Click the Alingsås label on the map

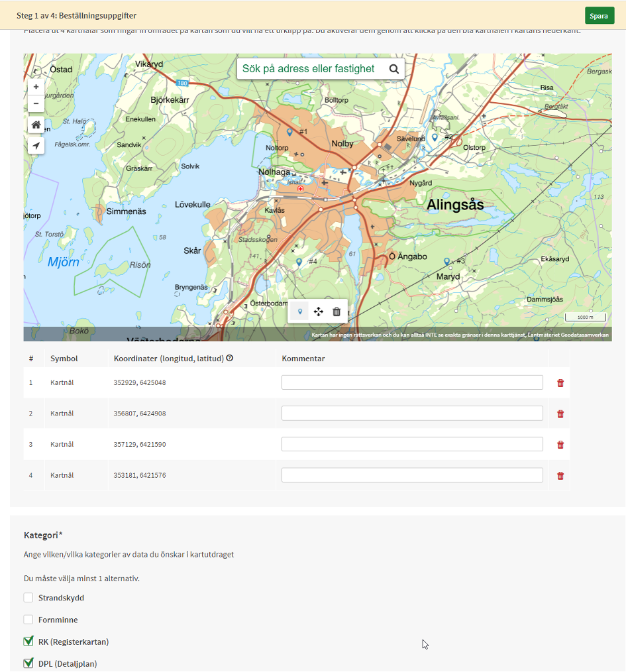pos(455,205)
